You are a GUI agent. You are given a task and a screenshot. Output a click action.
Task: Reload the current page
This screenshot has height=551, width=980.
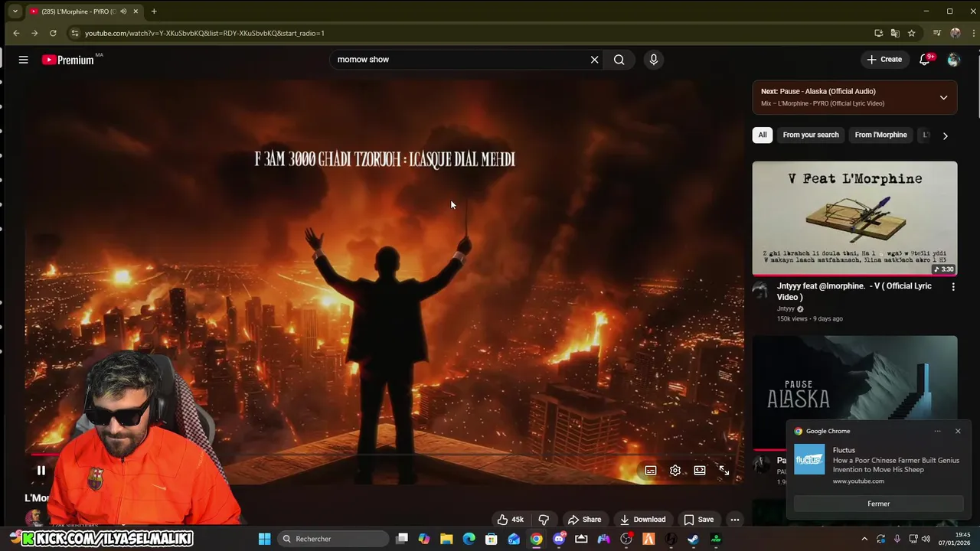click(x=53, y=33)
